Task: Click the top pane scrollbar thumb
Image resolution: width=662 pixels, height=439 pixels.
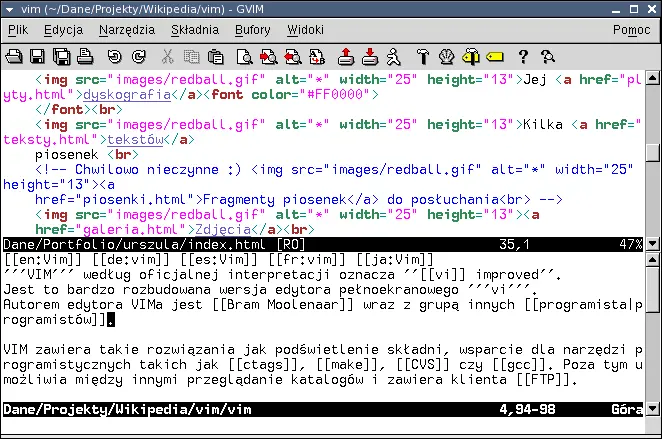Action: coord(653,152)
